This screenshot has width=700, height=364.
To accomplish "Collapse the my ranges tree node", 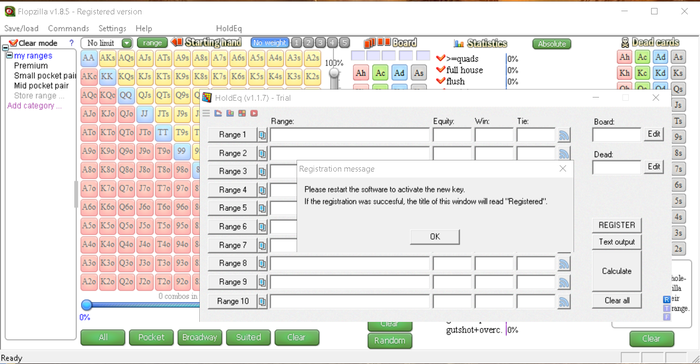I will tap(9, 55).
